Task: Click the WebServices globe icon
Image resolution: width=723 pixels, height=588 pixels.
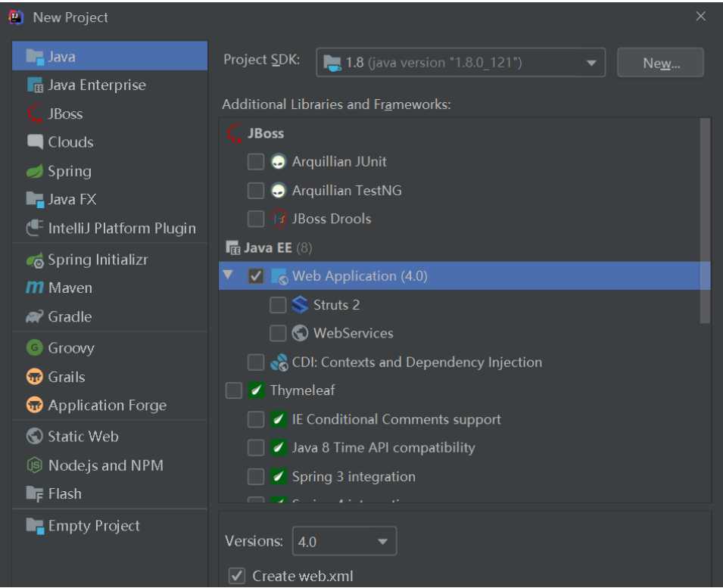Action: [x=300, y=333]
